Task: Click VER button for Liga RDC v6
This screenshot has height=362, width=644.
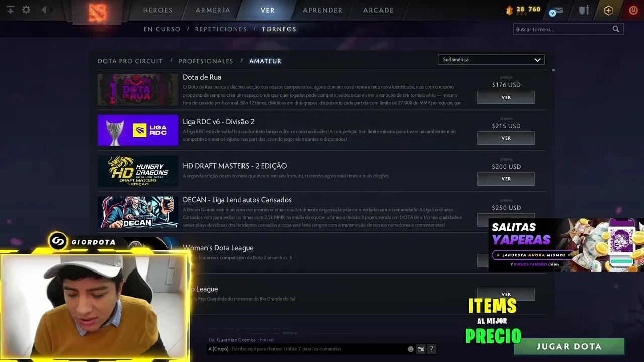Action: tap(506, 138)
